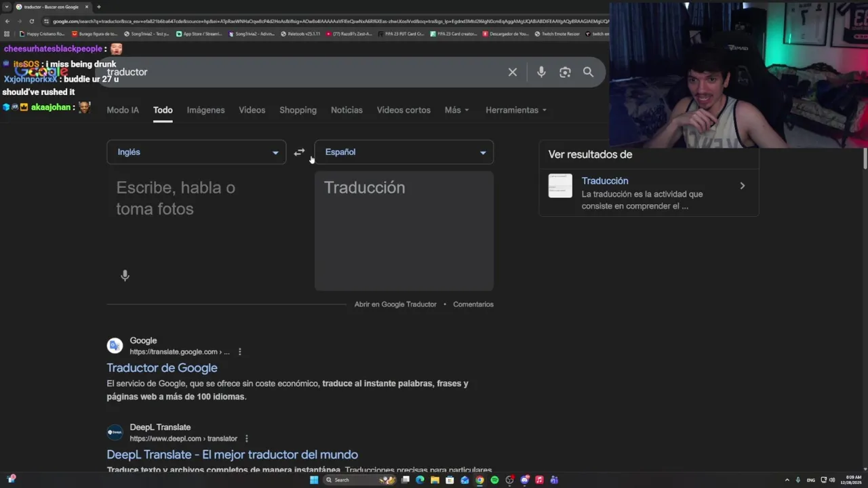Open Happy Cristiano Ro... bookmark

[x=42, y=33]
